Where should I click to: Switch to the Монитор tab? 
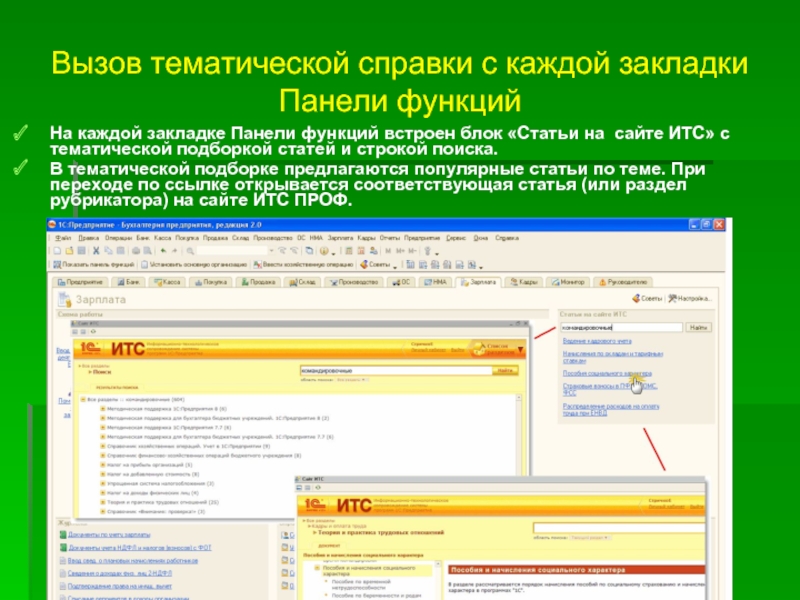coord(568,282)
